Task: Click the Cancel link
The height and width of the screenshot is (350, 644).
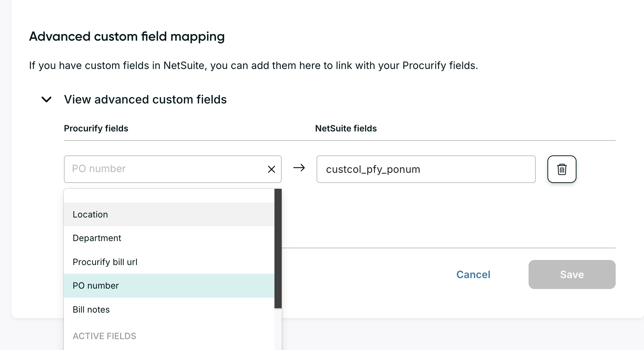Action: (x=473, y=274)
